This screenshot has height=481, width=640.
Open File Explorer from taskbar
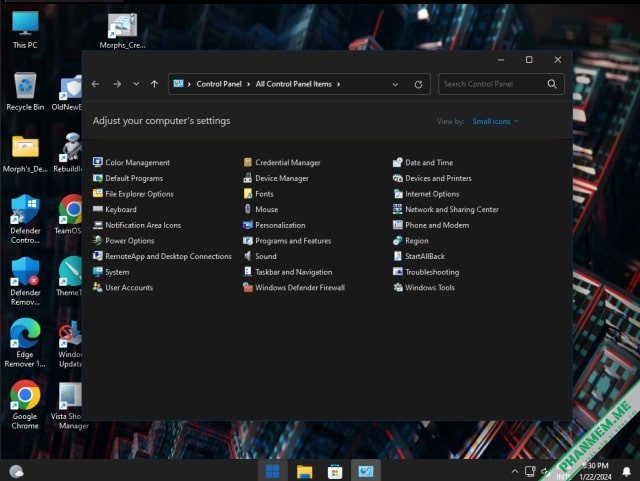(304, 472)
